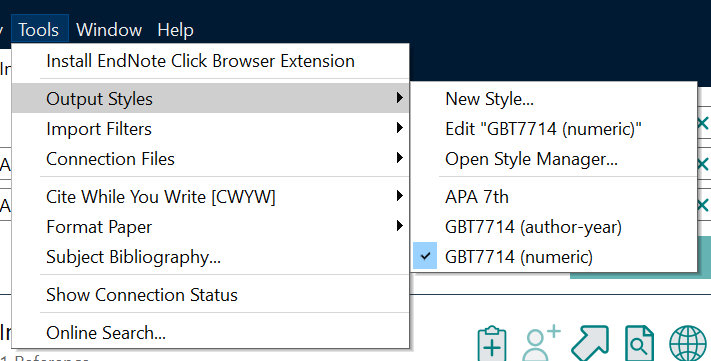
Task: Select the checked GBT7714 (numeric) style
Action: pos(554,257)
